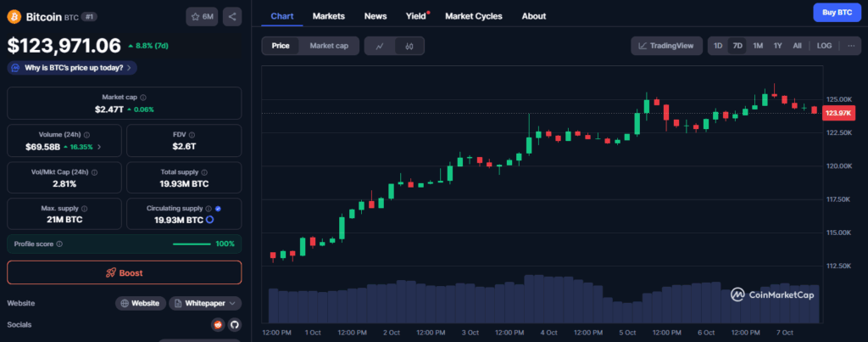
Task: Open the GitHub social icon
Action: [234, 325]
